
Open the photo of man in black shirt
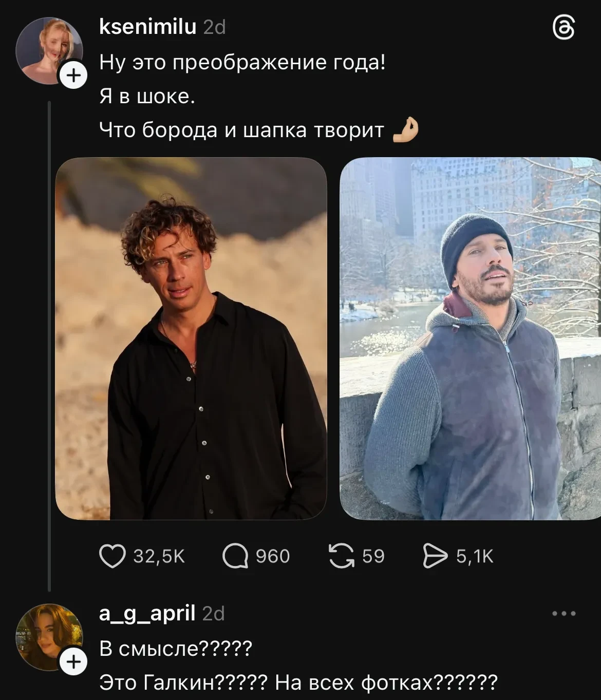pos(191,339)
